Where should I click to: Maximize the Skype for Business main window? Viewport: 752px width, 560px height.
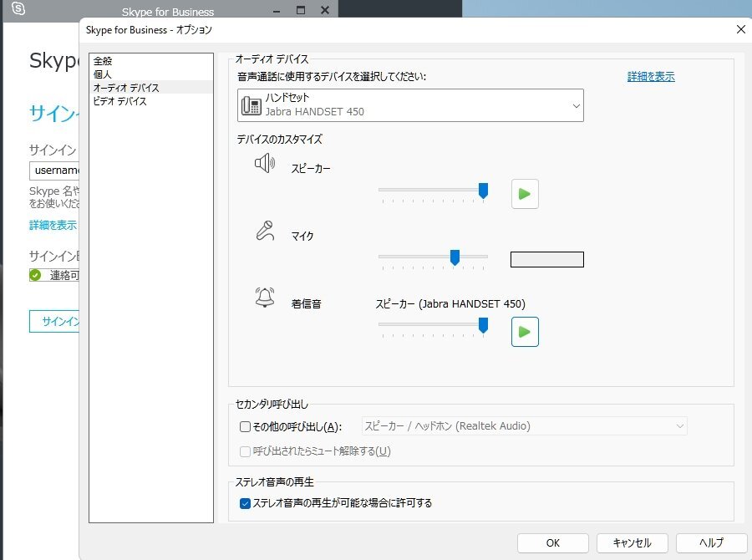coord(301,10)
